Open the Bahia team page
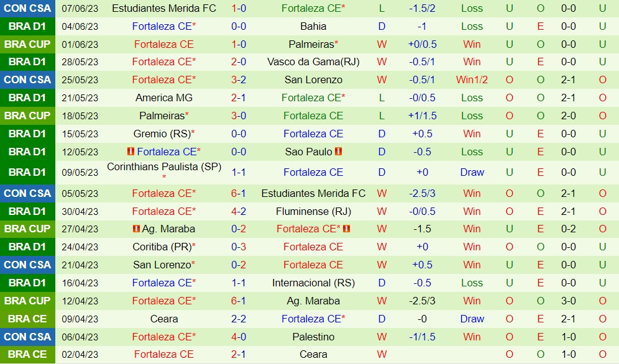Screen dimensions: 619x364 pos(313,26)
